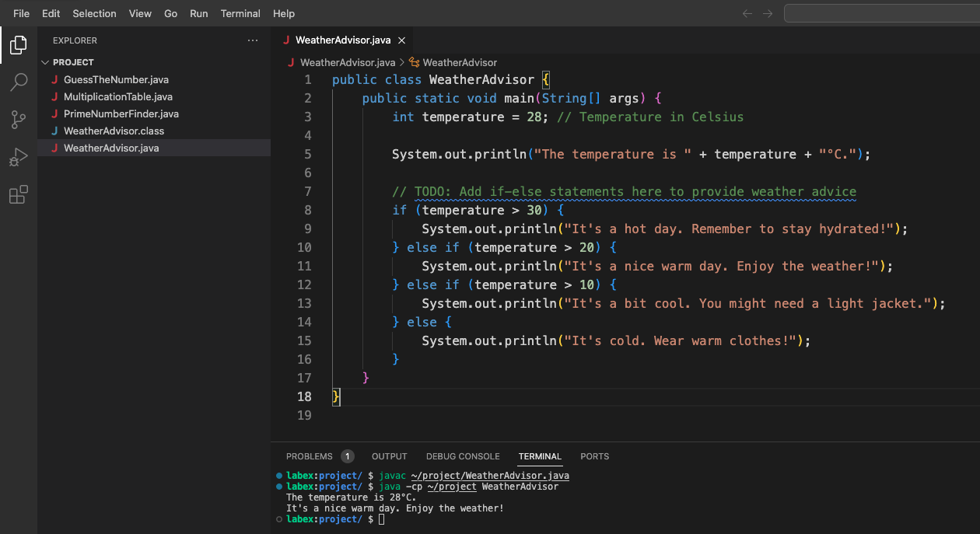Viewport: 980px width, 534px height.
Task: Click the Go Back navigation arrow
Action: 747,13
